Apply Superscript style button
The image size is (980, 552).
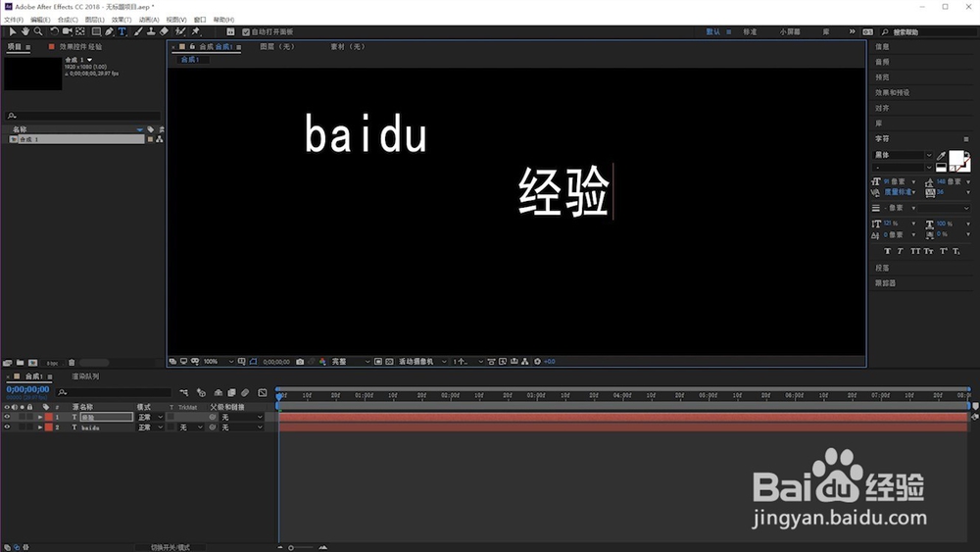943,251
